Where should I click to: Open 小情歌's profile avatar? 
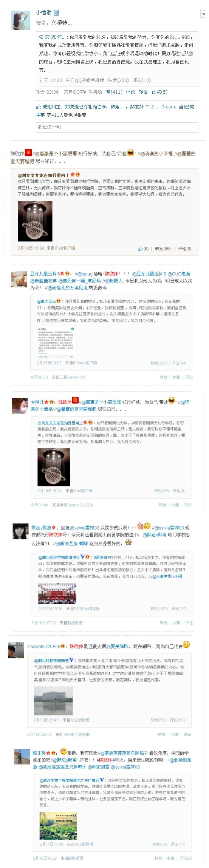[x=21, y=20]
